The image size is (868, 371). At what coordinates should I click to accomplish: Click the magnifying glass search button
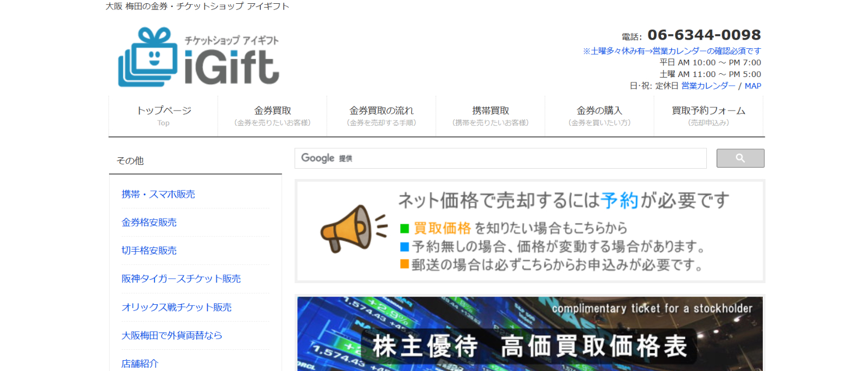740,158
